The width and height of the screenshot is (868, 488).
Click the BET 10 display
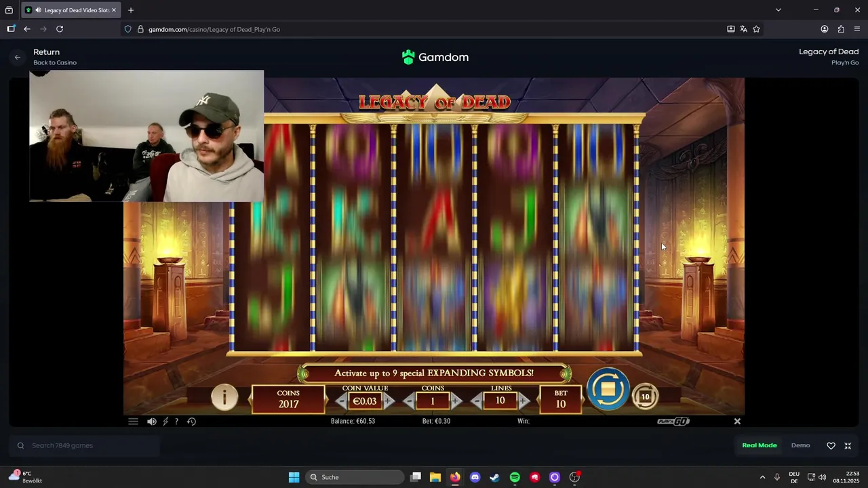coord(561,399)
